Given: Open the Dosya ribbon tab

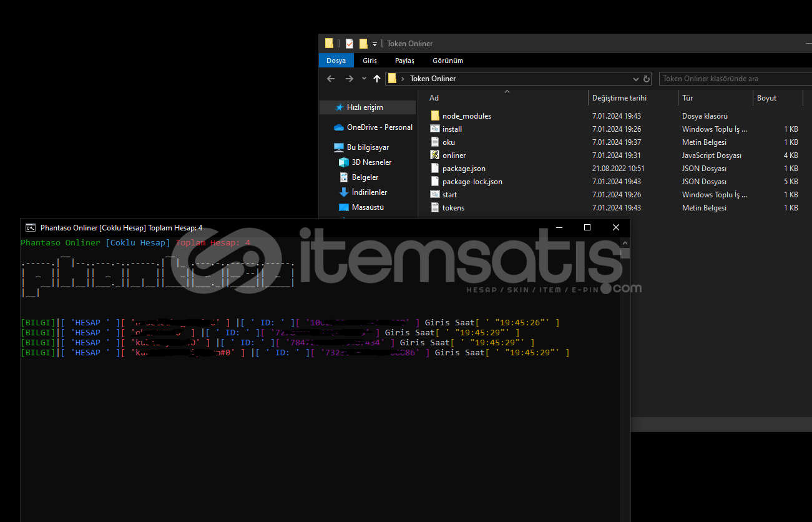Looking at the screenshot, I should pyautogui.click(x=336, y=61).
